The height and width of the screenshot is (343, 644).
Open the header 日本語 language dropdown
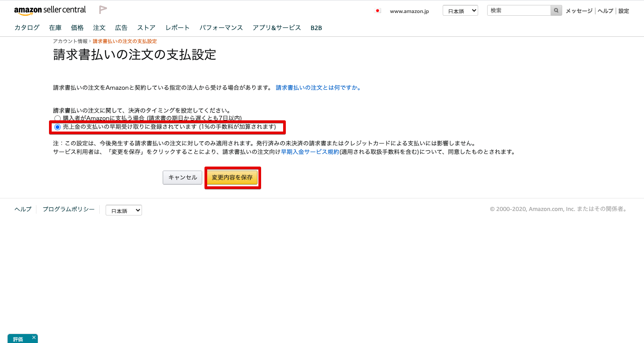(x=460, y=10)
